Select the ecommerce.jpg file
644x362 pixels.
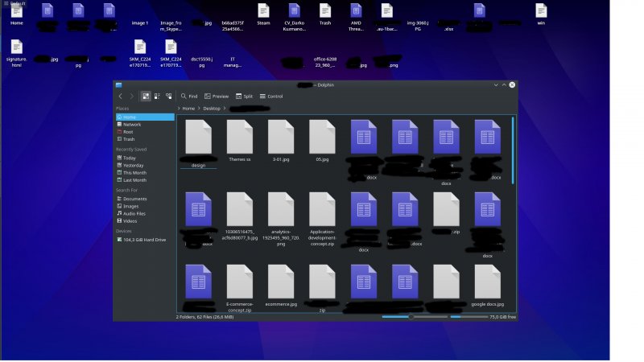point(281,286)
